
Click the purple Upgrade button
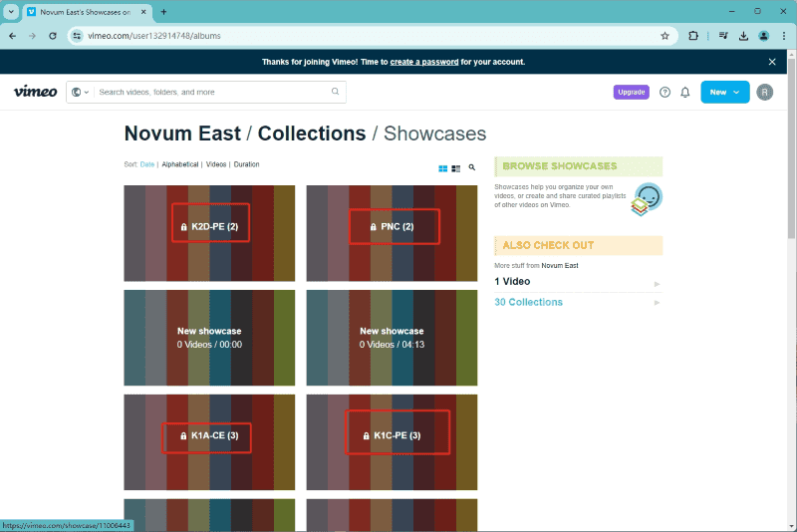click(631, 92)
